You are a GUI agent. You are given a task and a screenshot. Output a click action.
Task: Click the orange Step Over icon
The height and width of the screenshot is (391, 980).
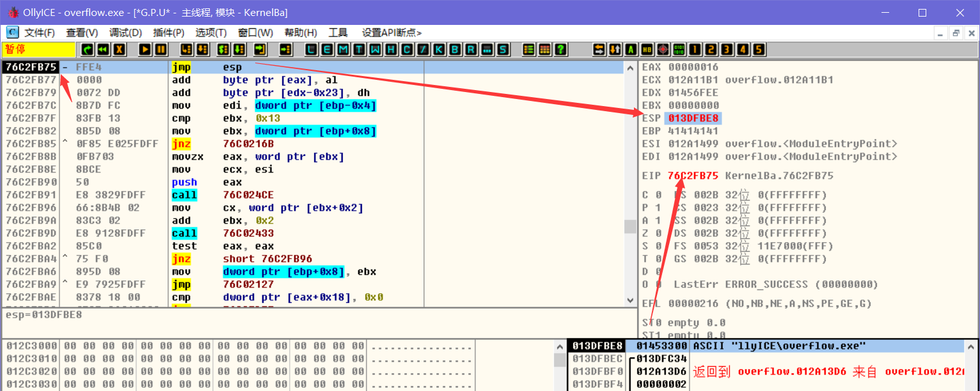[202, 49]
